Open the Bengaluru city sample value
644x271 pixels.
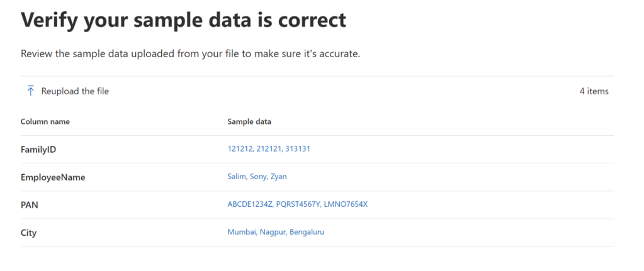307,232
